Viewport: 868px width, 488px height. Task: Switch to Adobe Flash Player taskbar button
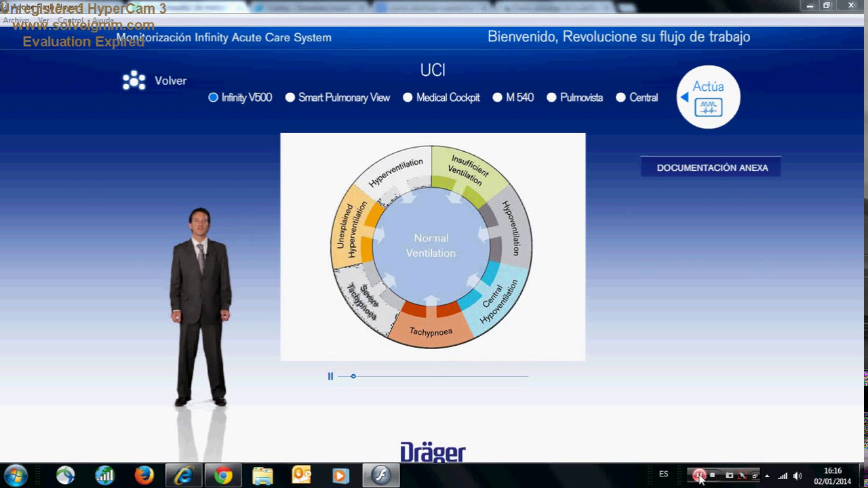(x=381, y=476)
